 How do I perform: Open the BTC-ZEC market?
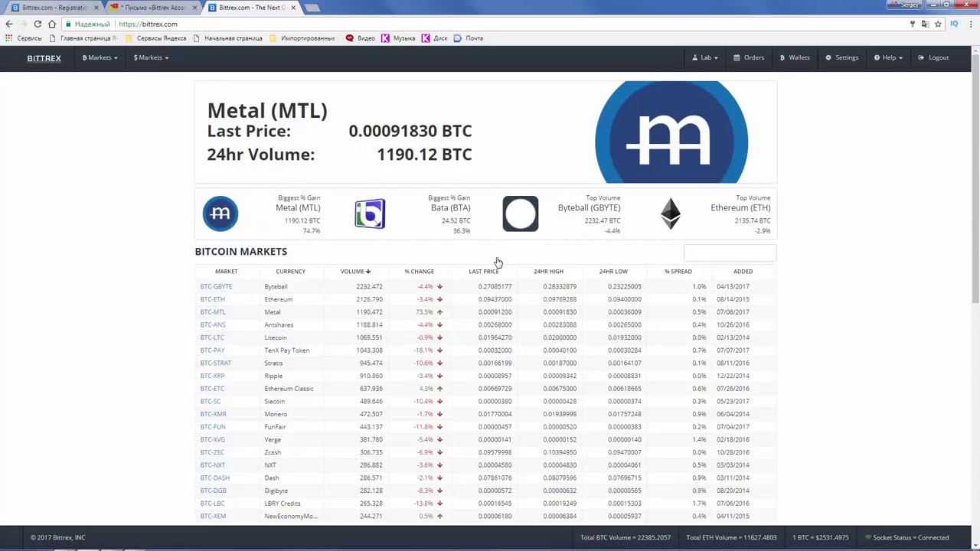[x=212, y=452]
